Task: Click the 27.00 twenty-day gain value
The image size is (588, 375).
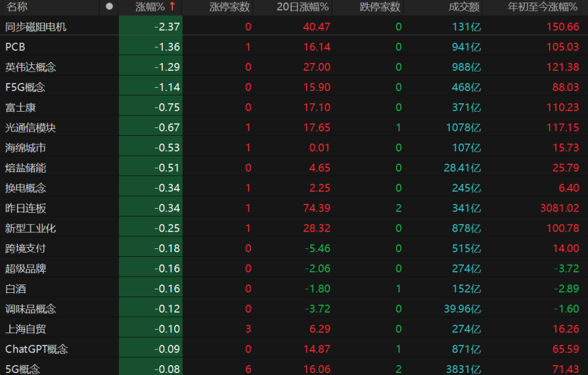Action: (x=317, y=67)
